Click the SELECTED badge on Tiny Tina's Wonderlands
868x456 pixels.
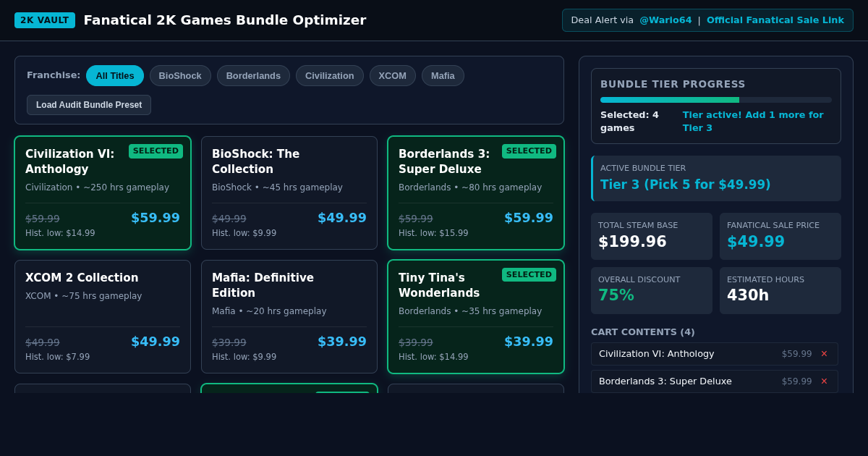[529, 275]
